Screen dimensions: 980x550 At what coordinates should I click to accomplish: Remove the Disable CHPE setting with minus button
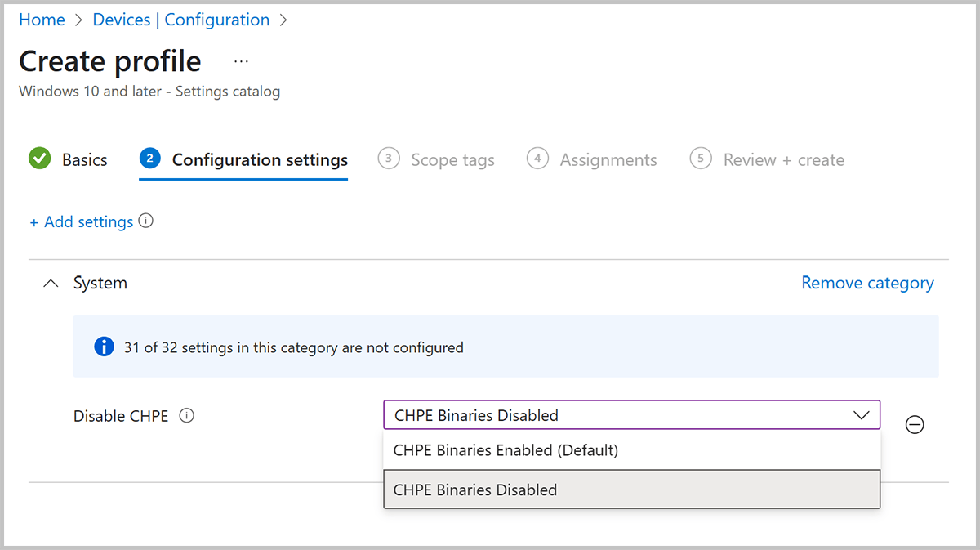[915, 424]
